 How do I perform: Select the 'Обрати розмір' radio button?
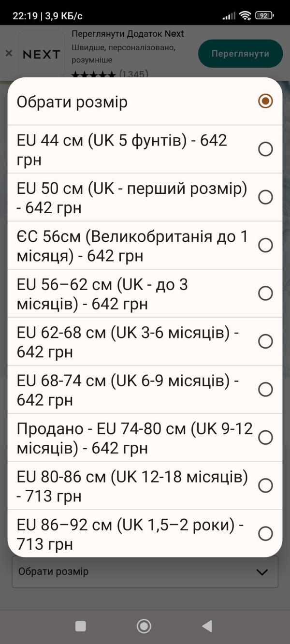[x=265, y=101]
